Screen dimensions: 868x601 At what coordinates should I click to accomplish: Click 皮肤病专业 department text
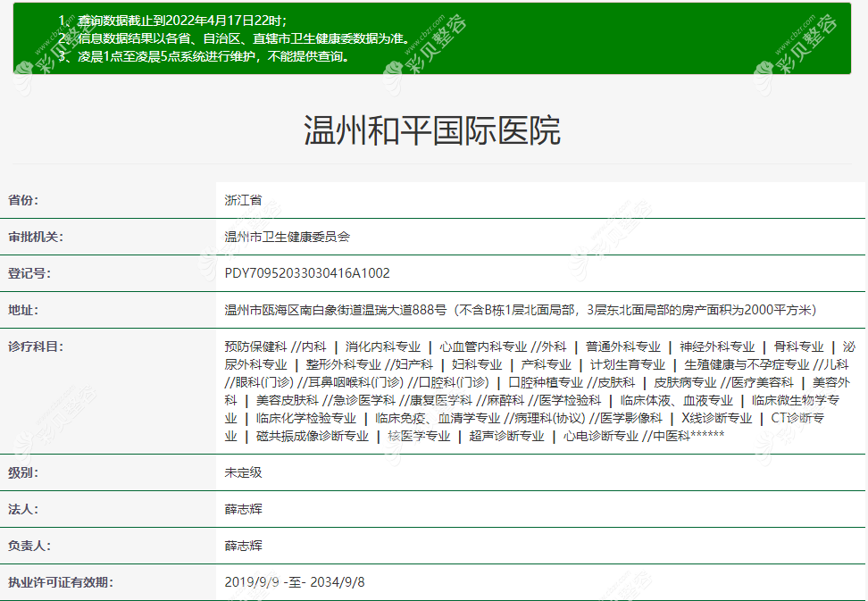(x=685, y=382)
